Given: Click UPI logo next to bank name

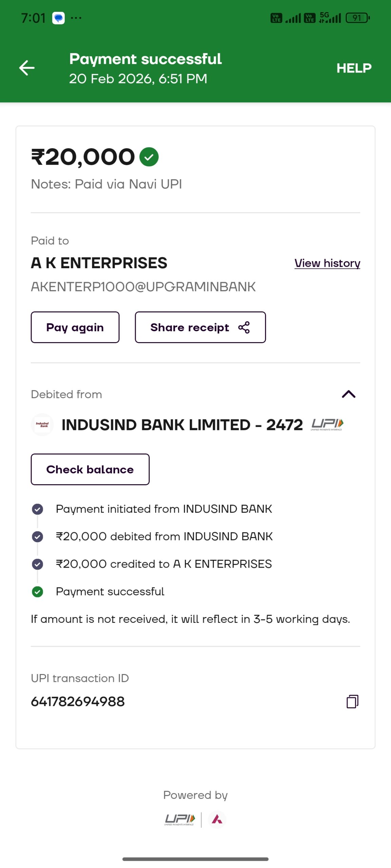Looking at the screenshot, I should click(x=327, y=424).
